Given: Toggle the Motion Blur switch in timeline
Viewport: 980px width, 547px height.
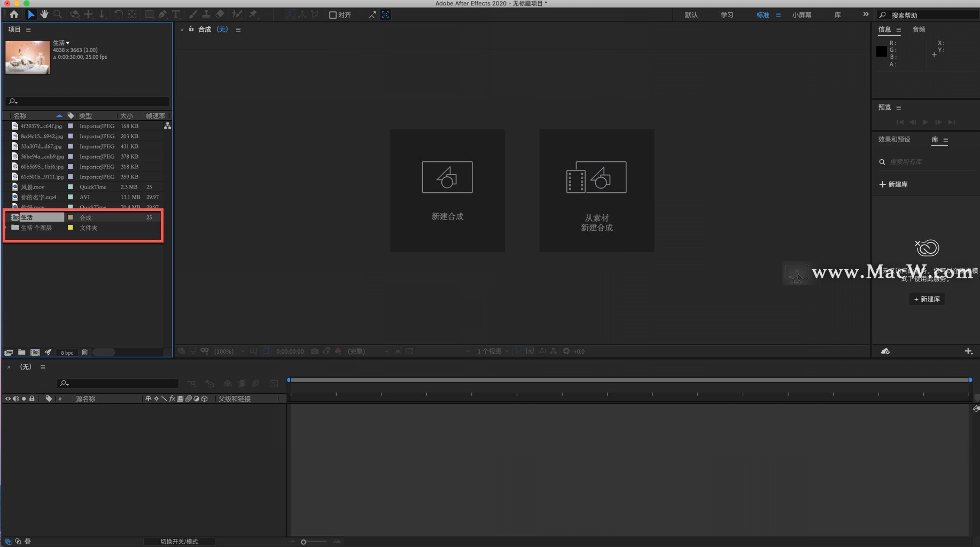Looking at the screenshot, I should pos(256,384).
